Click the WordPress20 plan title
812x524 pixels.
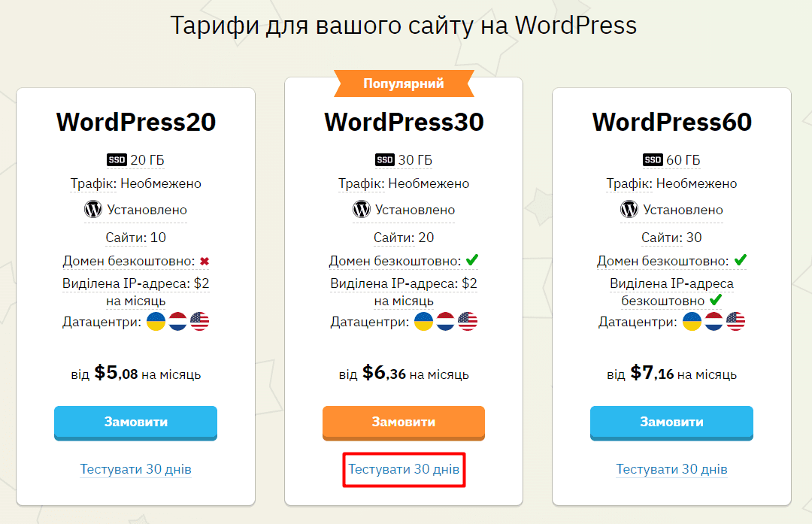point(135,123)
